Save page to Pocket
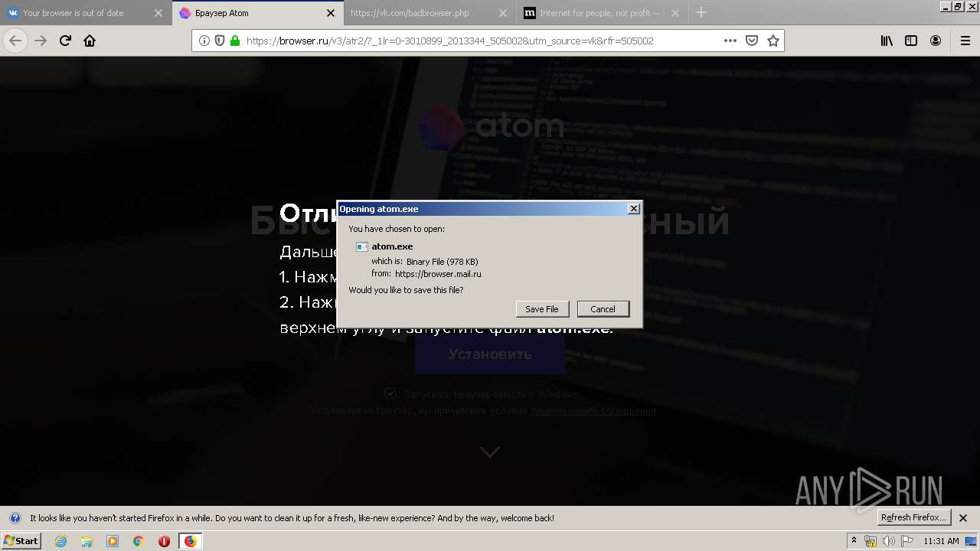 point(752,41)
